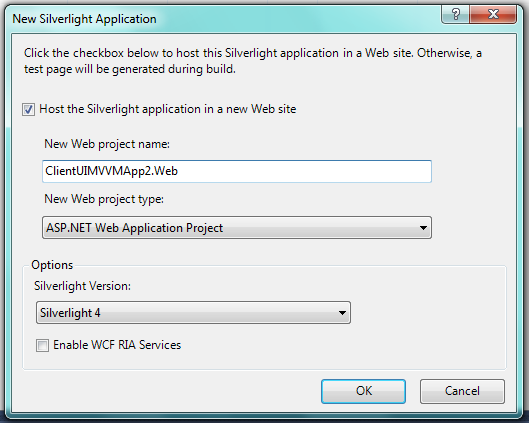Click the arrow beside Silverlight 4

click(x=342, y=313)
